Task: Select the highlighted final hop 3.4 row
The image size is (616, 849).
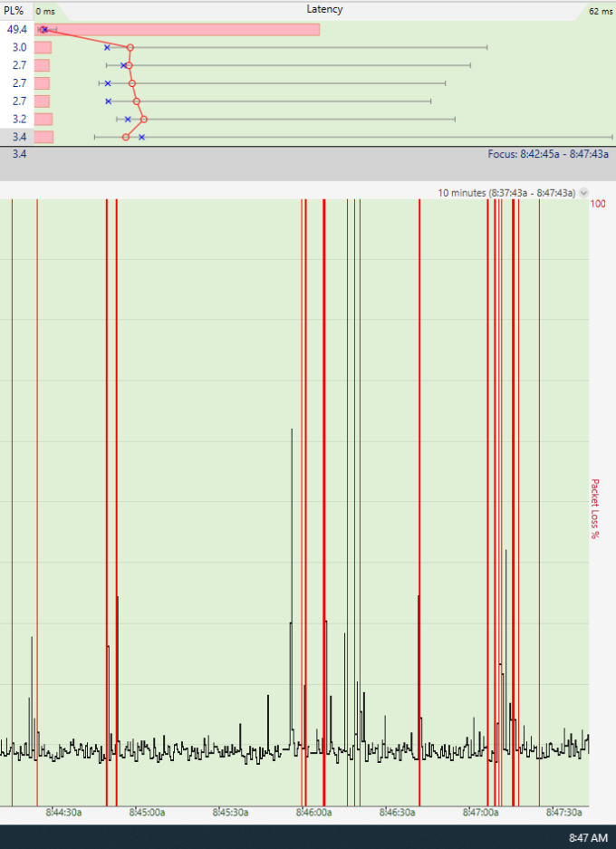Action: [x=19, y=137]
